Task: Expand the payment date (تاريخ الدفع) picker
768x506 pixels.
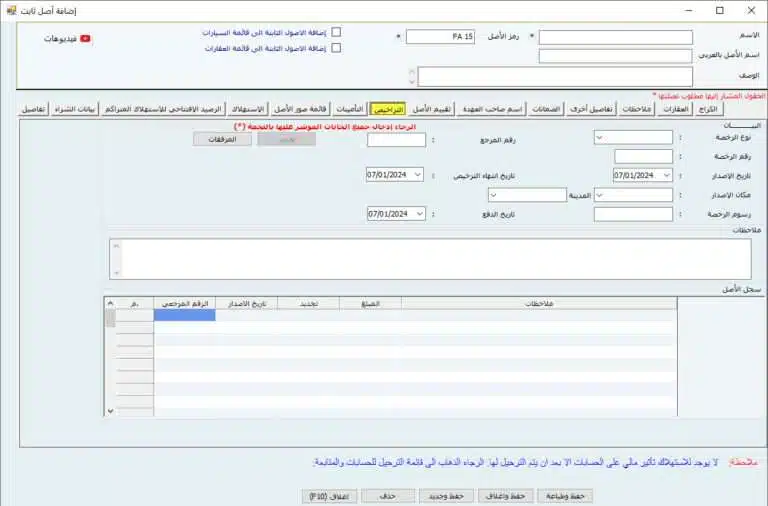Action: pyautogui.click(x=418, y=213)
